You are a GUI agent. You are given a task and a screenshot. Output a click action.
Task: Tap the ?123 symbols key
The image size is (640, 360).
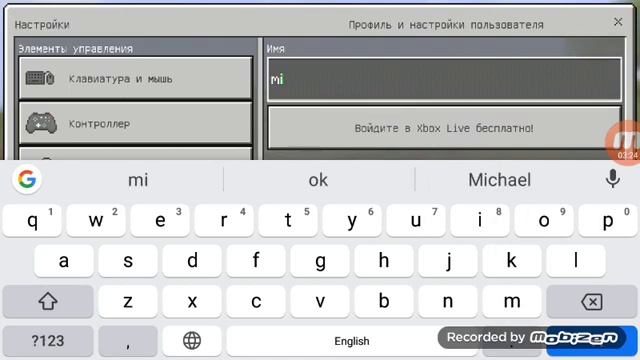tap(48, 340)
